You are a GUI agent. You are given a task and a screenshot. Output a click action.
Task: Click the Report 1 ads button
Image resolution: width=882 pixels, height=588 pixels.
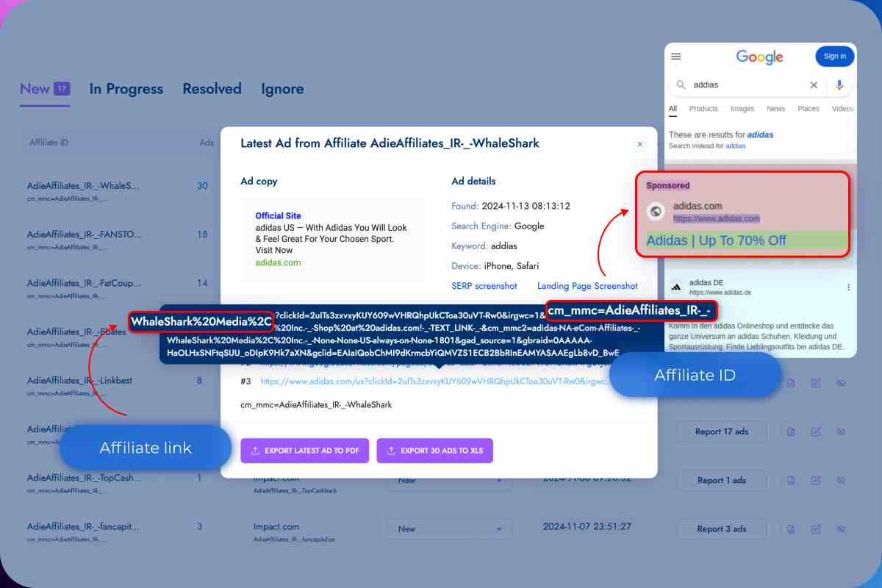721,480
